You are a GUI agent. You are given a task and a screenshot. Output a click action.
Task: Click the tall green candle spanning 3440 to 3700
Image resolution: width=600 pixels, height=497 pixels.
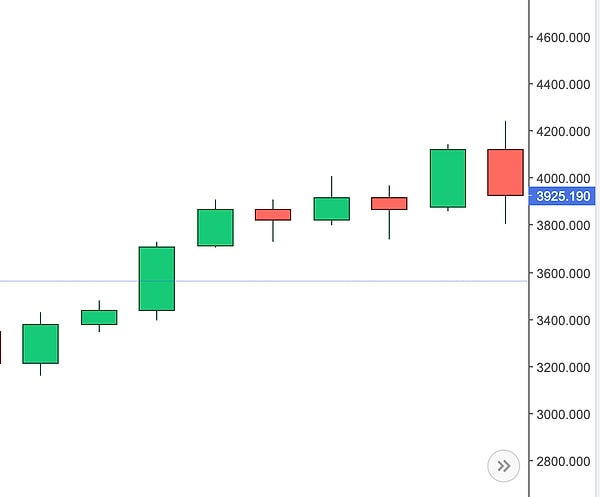coord(157,278)
